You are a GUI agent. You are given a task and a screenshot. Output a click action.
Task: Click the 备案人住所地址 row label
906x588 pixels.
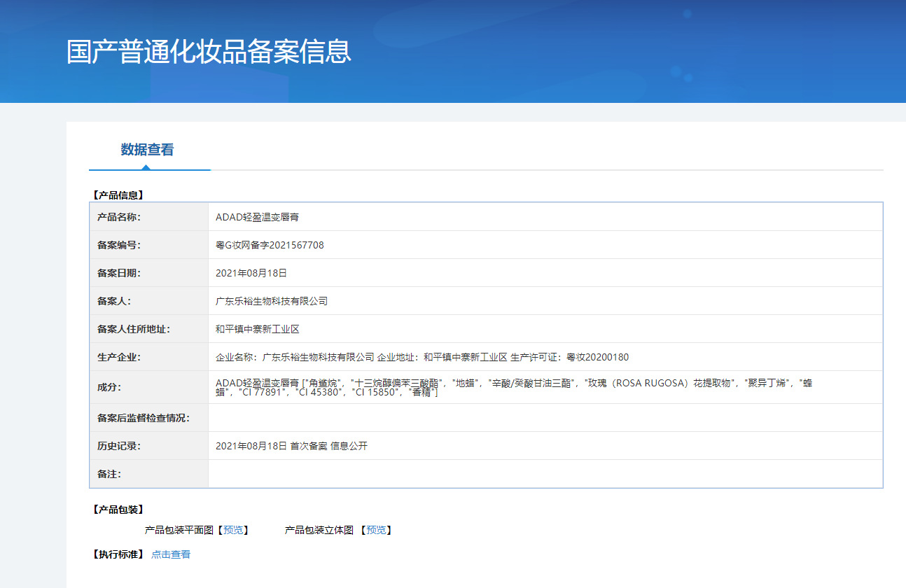pos(134,329)
